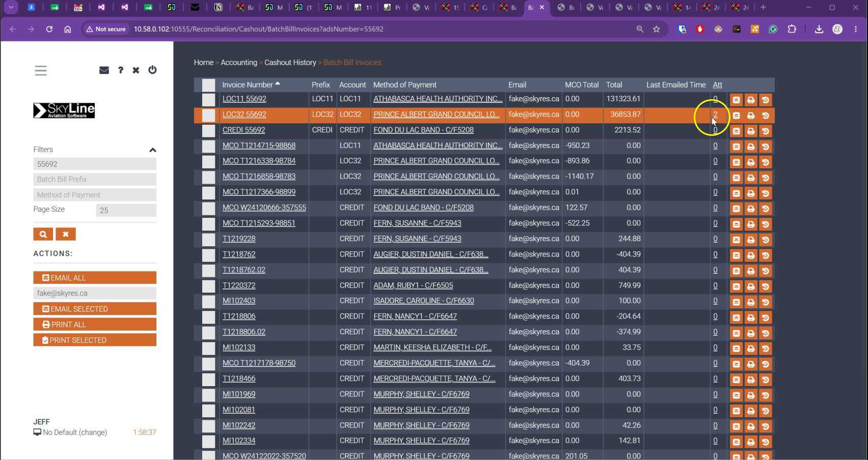Click the history icon for CREDI 55692
The width and height of the screenshot is (868, 460).
point(766,131)
